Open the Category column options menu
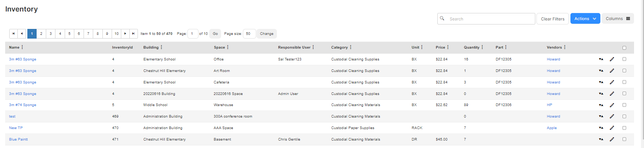644x148 pixels. point(350,47)
